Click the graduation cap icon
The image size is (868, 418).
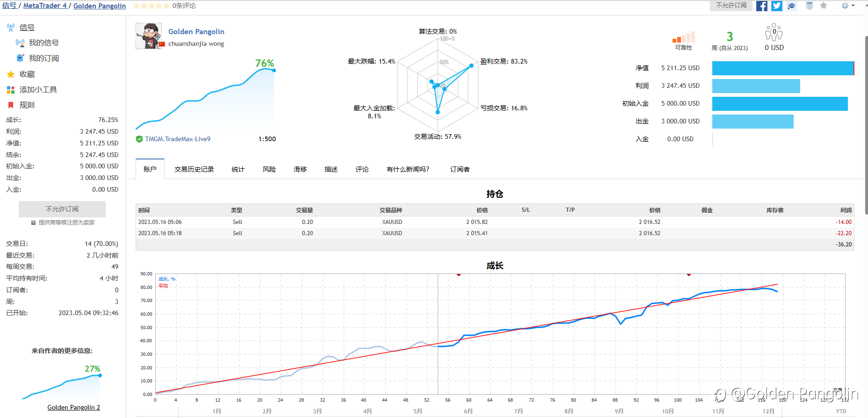792,6
